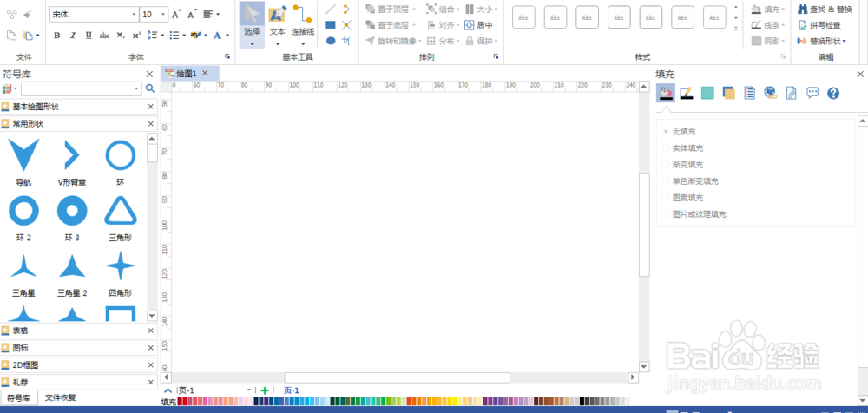
Task: Open the symbol library search box dropdown
Action: click(137, 88)
